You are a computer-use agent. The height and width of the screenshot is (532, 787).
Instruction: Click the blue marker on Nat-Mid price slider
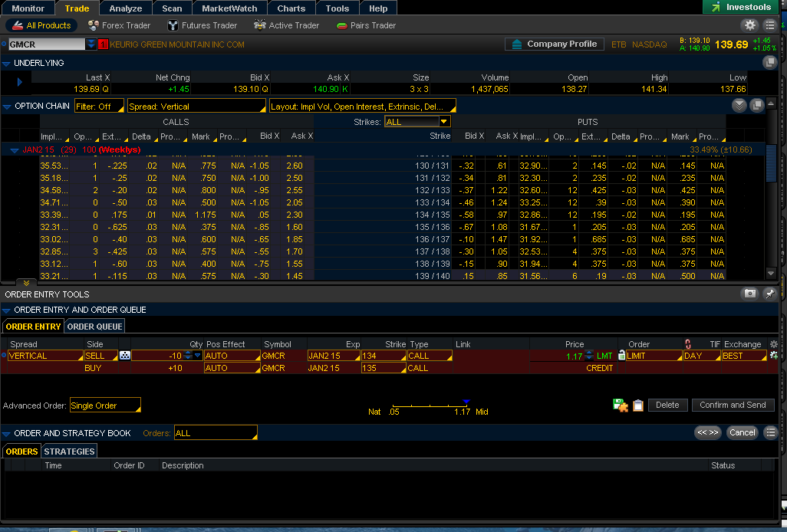click(466, 402)
